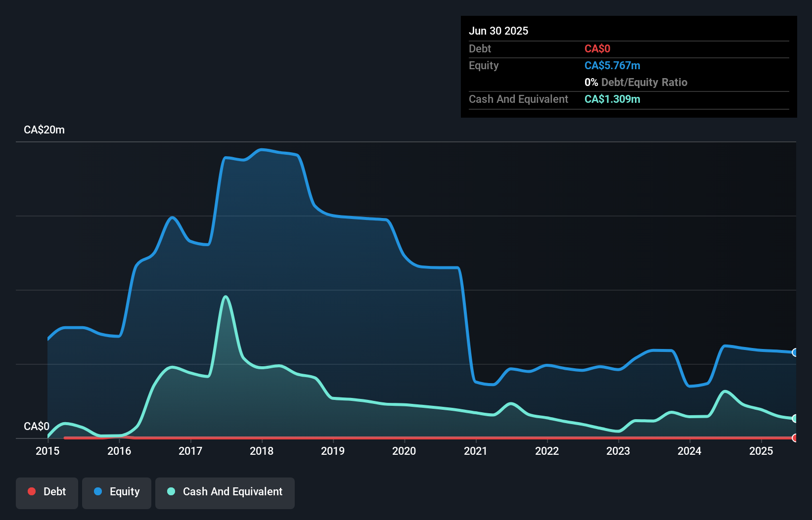Click the CA$5.767m Equity value

click(612, 65)
